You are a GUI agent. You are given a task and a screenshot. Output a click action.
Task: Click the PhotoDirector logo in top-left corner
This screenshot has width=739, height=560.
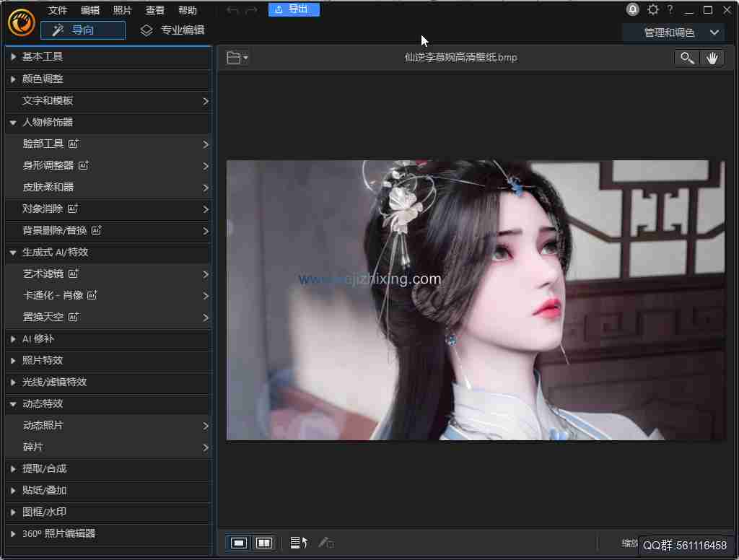21,22
